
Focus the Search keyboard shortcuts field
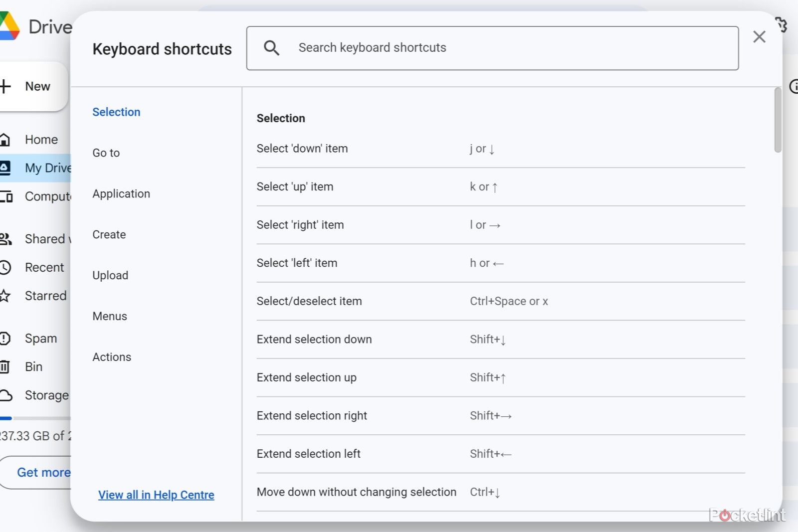click(492, 48)
